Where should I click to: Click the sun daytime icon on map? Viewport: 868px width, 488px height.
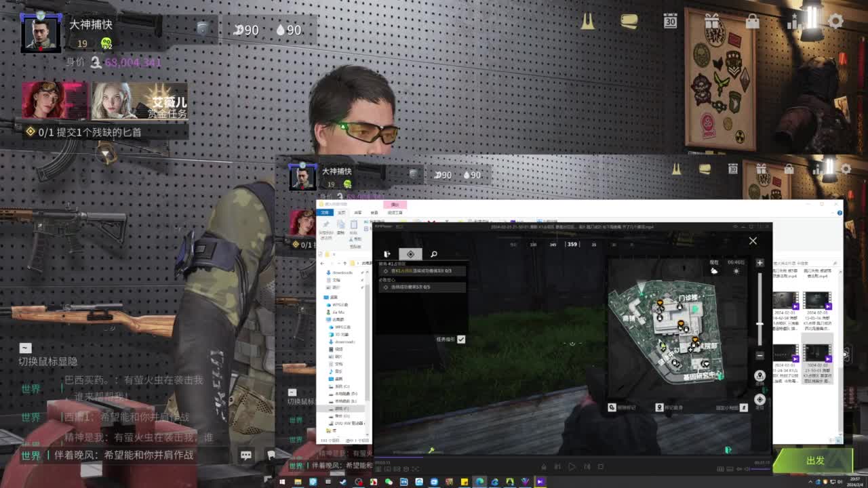click(736, 271)
